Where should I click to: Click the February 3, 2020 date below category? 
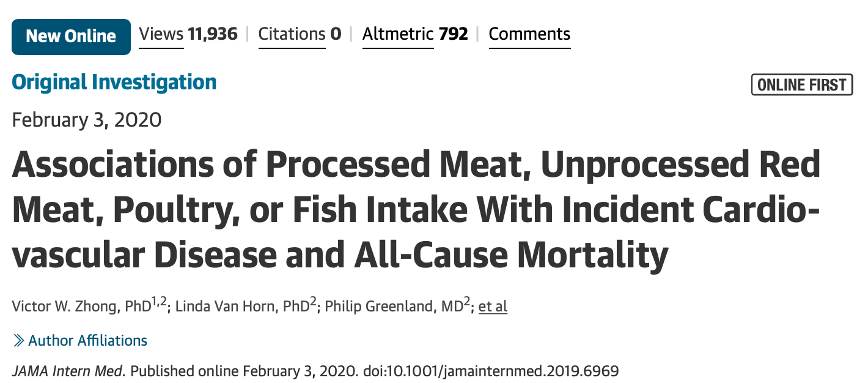[x=87, y=119]
